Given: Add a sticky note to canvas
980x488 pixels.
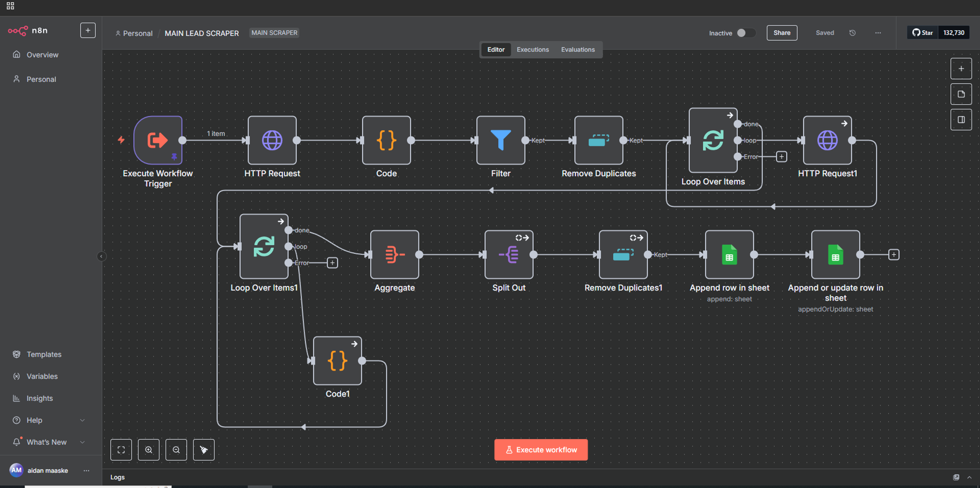Looking at the screenshot, I should pos(961,94).
